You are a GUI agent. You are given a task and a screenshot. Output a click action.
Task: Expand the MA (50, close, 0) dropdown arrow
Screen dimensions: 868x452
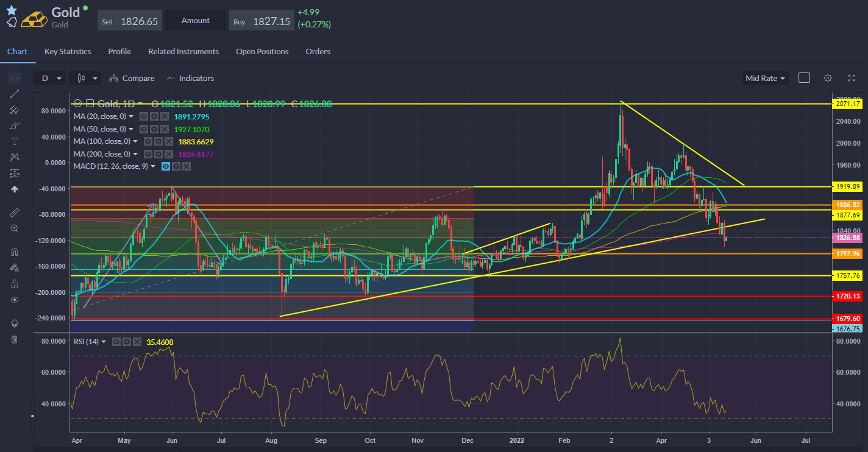click(x=131, y=129)
